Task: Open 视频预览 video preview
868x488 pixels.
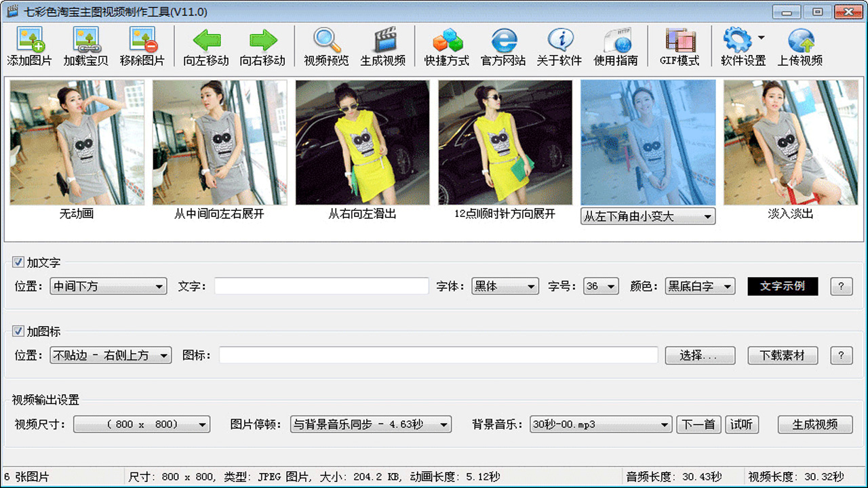Action: (325, 46)
